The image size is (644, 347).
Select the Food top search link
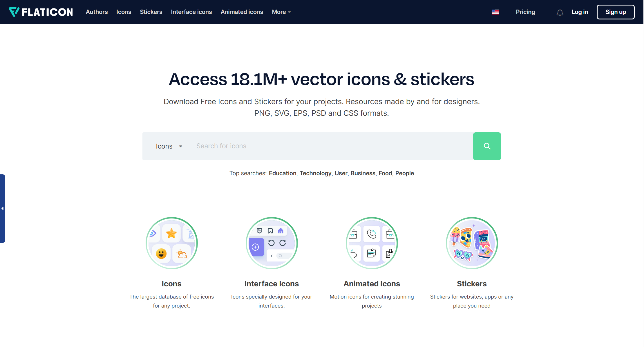(x=385, y=173)
